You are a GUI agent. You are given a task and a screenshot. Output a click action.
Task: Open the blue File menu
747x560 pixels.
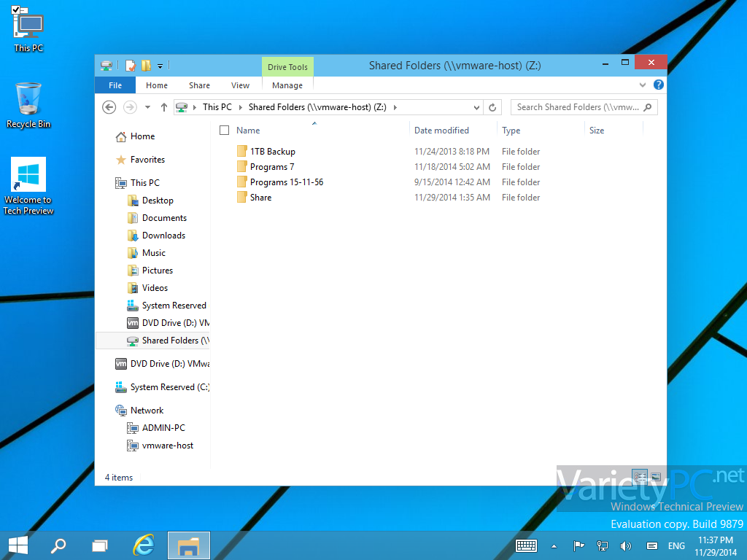[x=115, y=85]
